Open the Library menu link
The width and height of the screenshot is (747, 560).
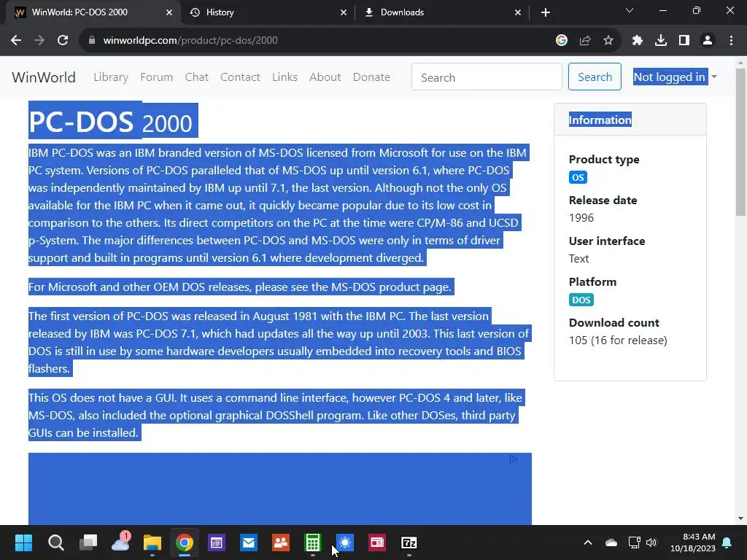point(111,77)
